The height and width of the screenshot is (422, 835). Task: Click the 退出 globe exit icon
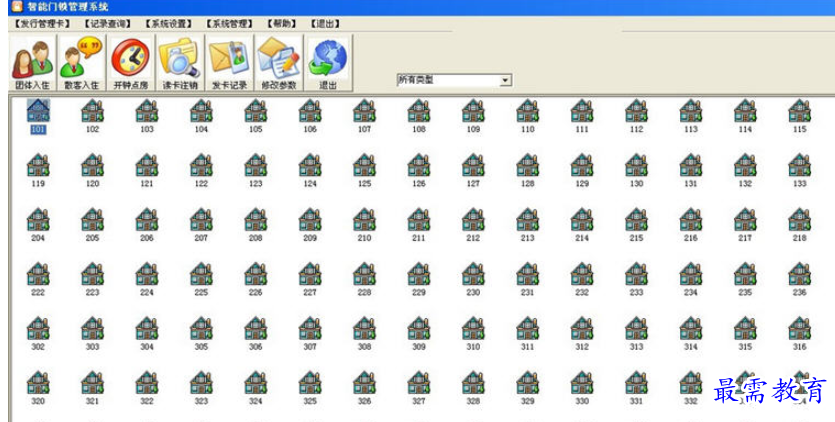tap(328, 63)
